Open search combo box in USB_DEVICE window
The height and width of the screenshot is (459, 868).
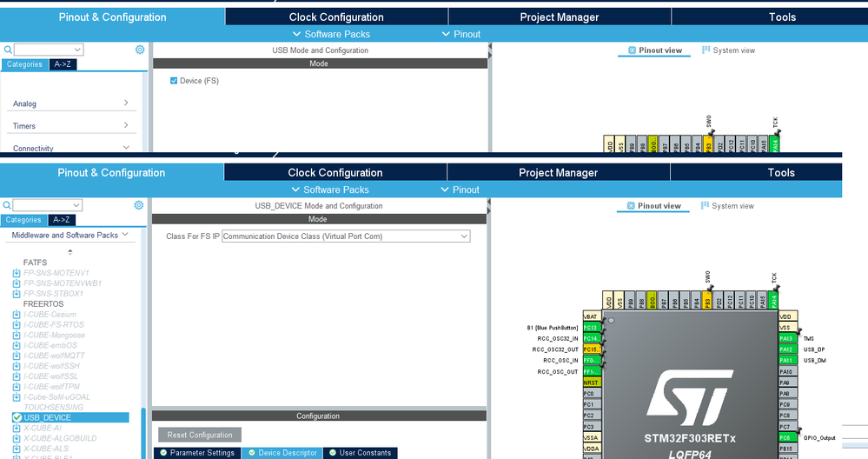tap(48, 205)
